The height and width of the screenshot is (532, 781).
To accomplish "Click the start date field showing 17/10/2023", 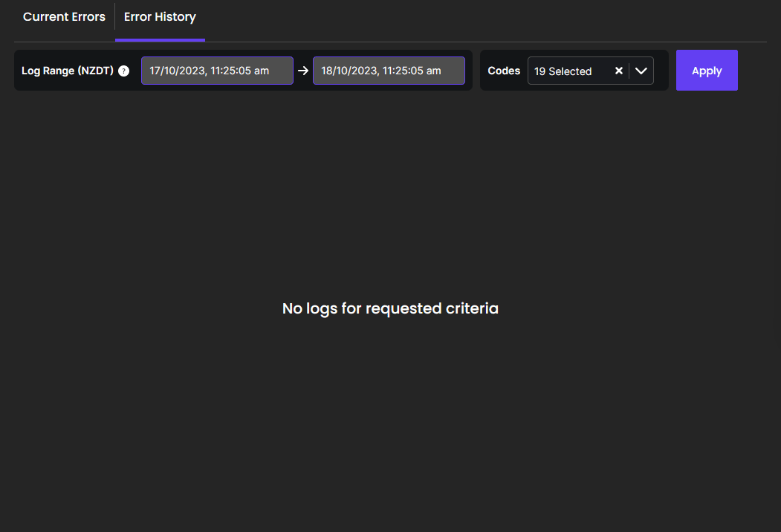I will 216,70.
